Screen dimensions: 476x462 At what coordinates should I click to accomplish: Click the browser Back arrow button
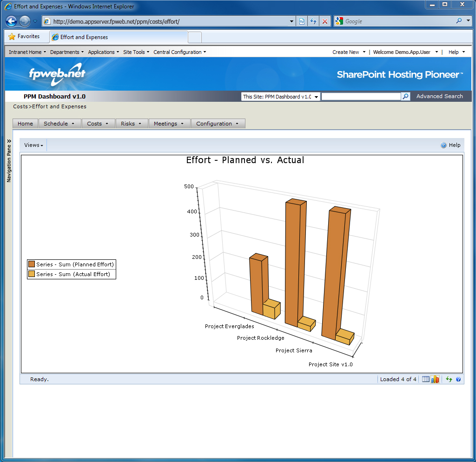tap(12, 21)
